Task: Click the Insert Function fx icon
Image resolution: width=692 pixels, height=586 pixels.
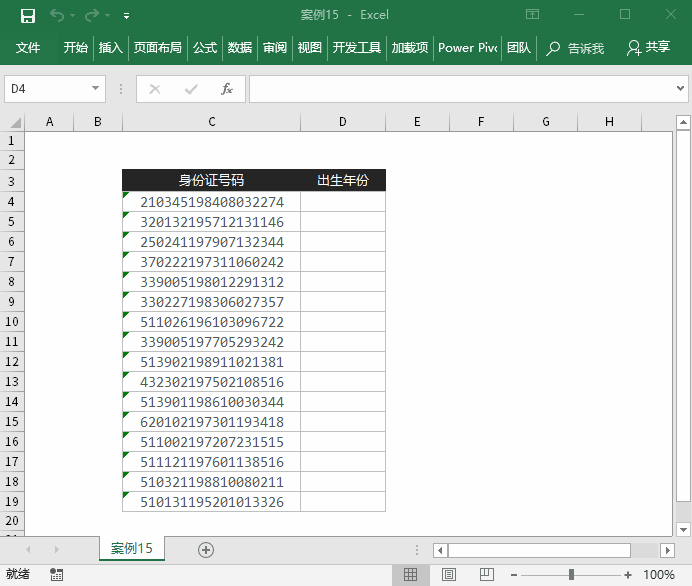Action: (227, 89)
